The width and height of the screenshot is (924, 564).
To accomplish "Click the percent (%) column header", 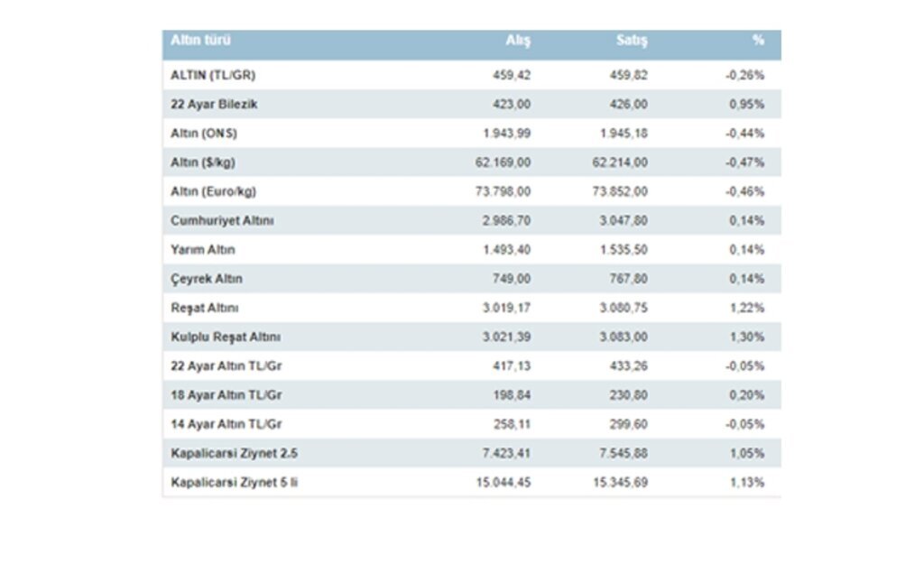I will pos(758,42).
